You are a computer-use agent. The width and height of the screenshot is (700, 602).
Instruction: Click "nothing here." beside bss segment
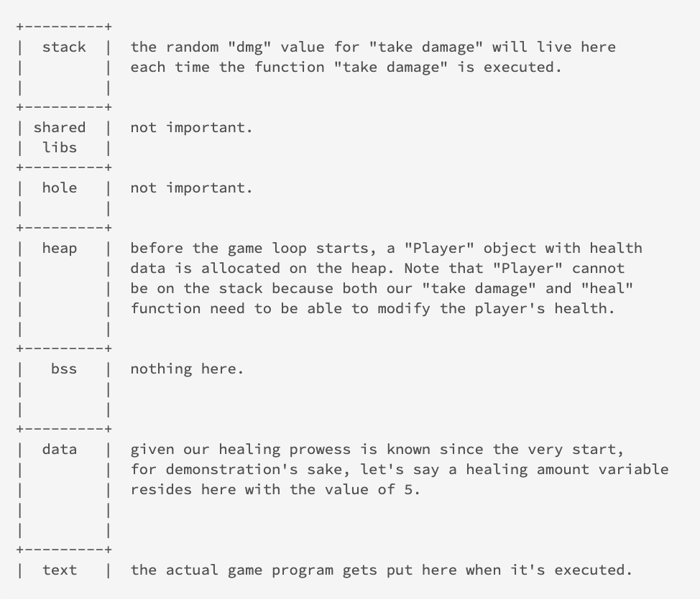point(187,369)
